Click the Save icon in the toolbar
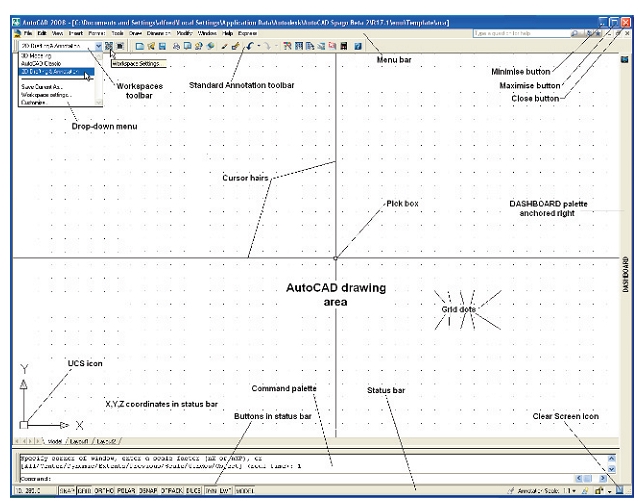Image resolution: width=639 pixels, height=501 pixels. pyautogui.click(x=162, y=46)
